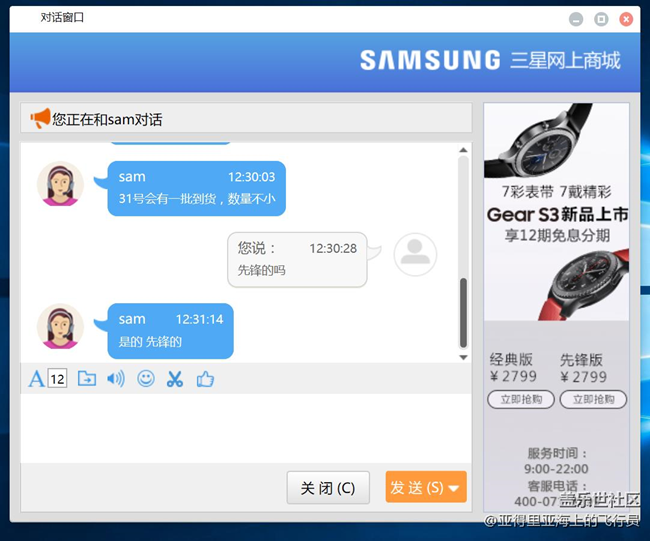
Task: Open the font size 12 box
Action: pos(57,379)
